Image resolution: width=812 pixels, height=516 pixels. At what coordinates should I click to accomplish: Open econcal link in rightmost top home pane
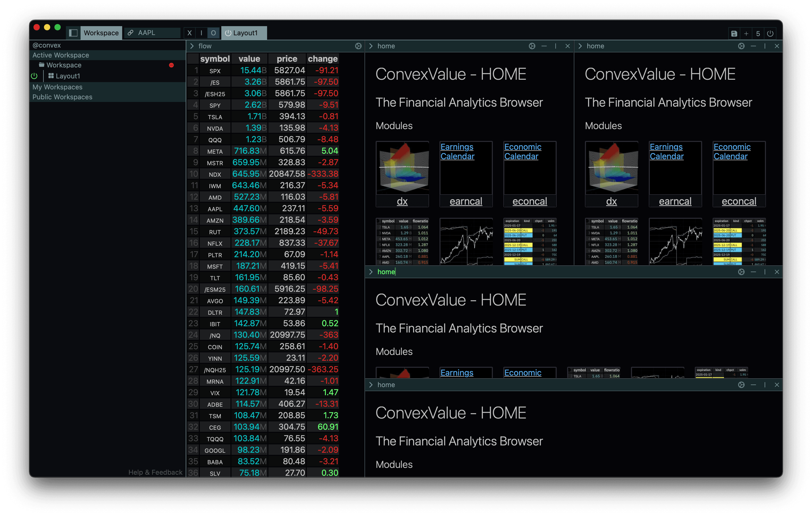pos(739,201)
